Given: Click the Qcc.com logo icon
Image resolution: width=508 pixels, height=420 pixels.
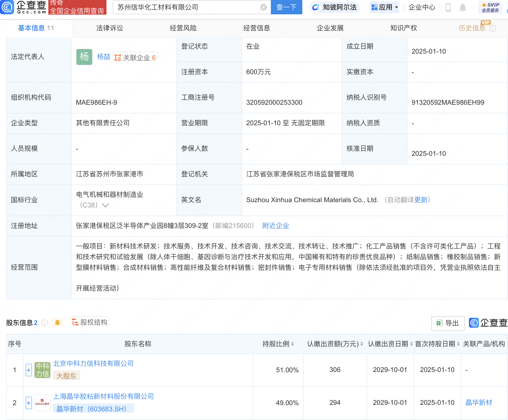Looking at the screenshot, I should pyautogui.click(x=7, y=7).
